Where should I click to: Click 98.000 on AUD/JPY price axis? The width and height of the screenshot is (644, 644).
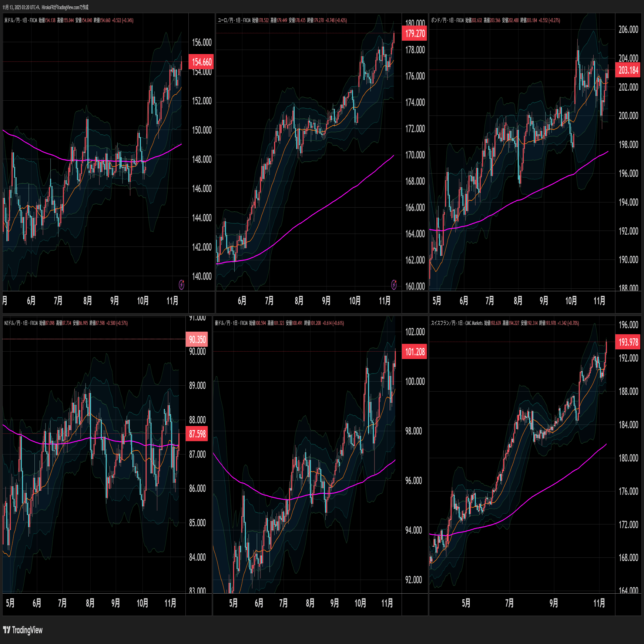413,431
